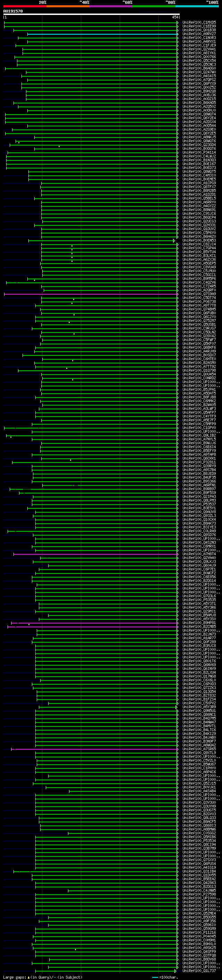222x980 pixels.
Task: Click the AU191570 query name label
Action: click(13, 11)
